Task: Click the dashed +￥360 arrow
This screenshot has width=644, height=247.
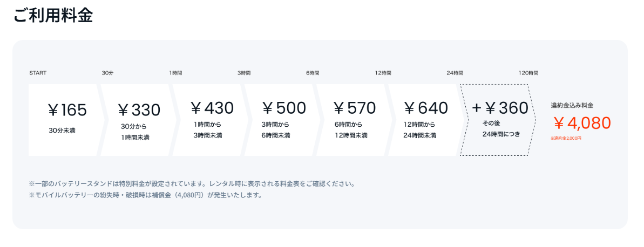Action: 498,120
